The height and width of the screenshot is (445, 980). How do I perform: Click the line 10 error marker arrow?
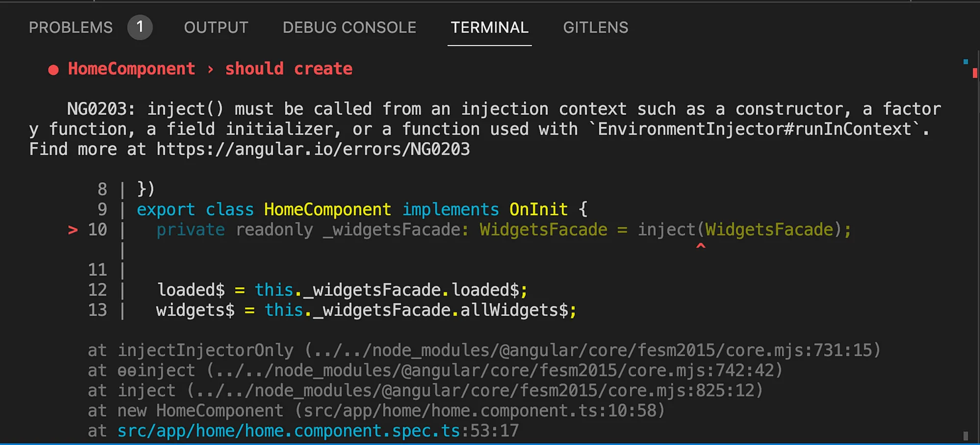73,229
